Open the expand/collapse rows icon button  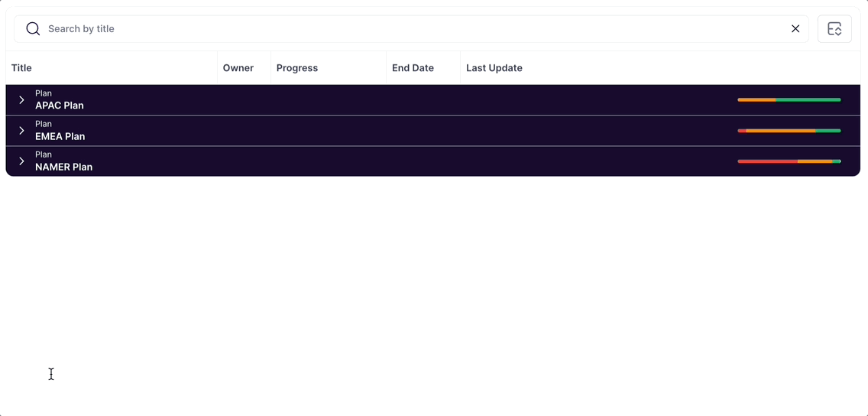834,29
